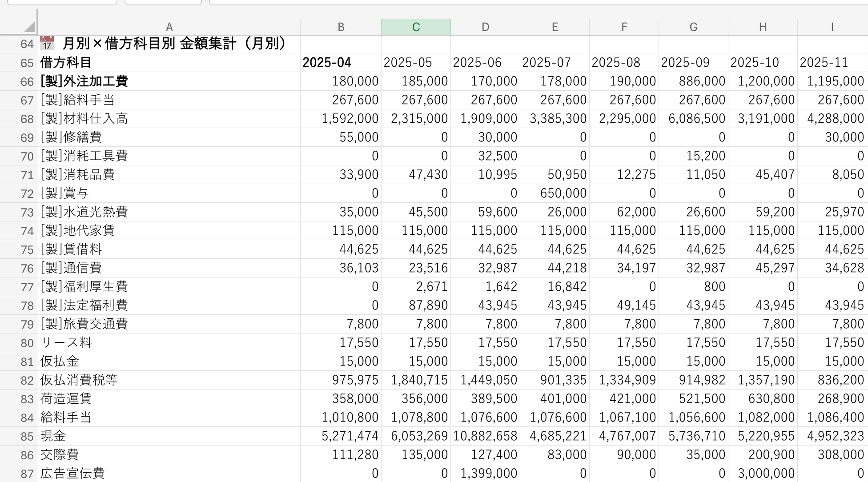Click the [製]外注加工費 row label
This screenshot has width=868, height=482.
pyautogui.click(x=84, y=81)
